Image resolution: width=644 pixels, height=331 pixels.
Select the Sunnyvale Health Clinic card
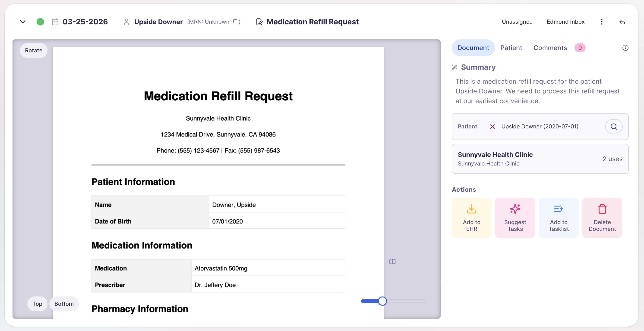[x=540, y=159]
